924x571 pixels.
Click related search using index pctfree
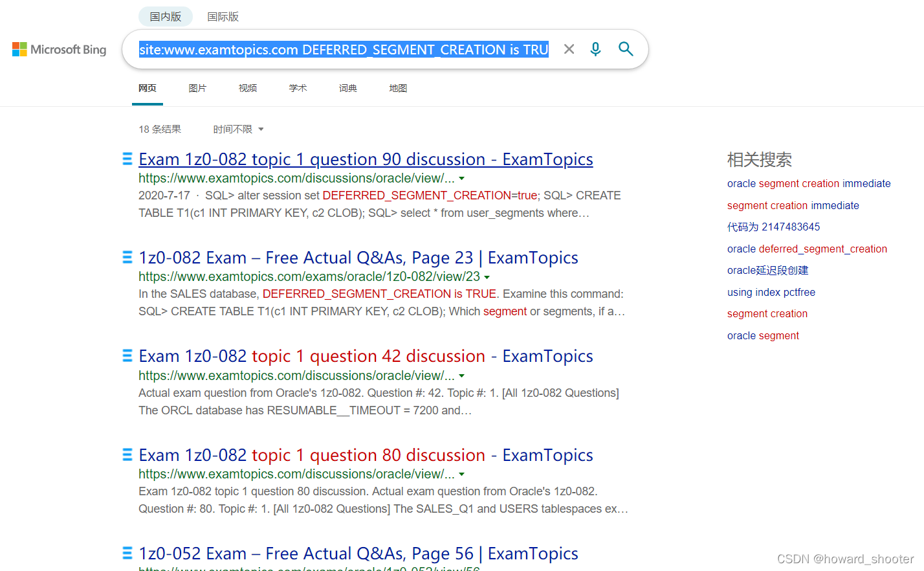[x=771, y=293]
